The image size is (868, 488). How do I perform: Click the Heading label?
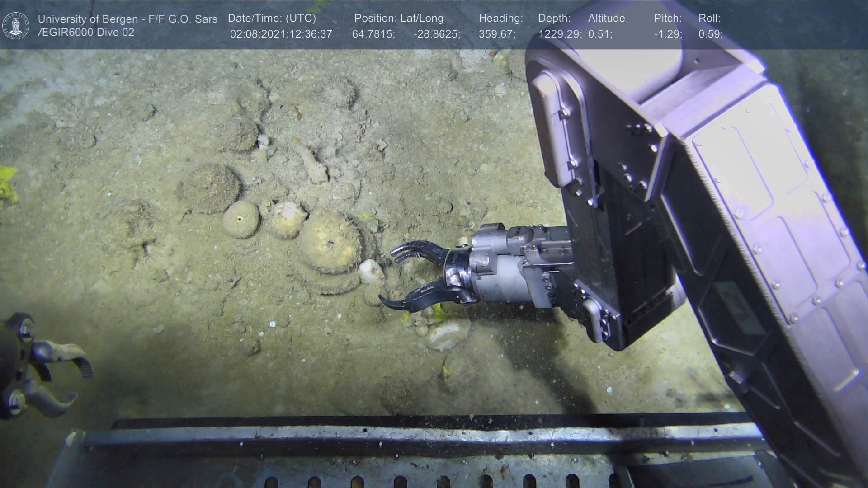[x=500, y=19]
